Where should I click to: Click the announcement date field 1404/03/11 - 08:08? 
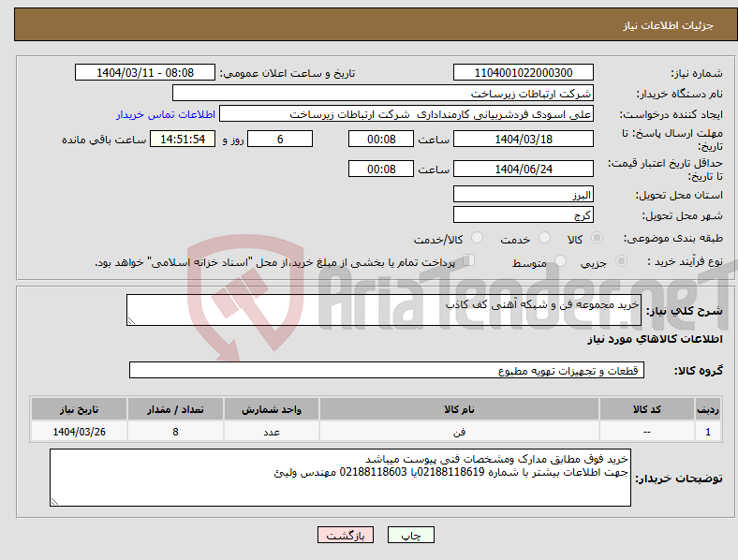(x=145, y=72)
